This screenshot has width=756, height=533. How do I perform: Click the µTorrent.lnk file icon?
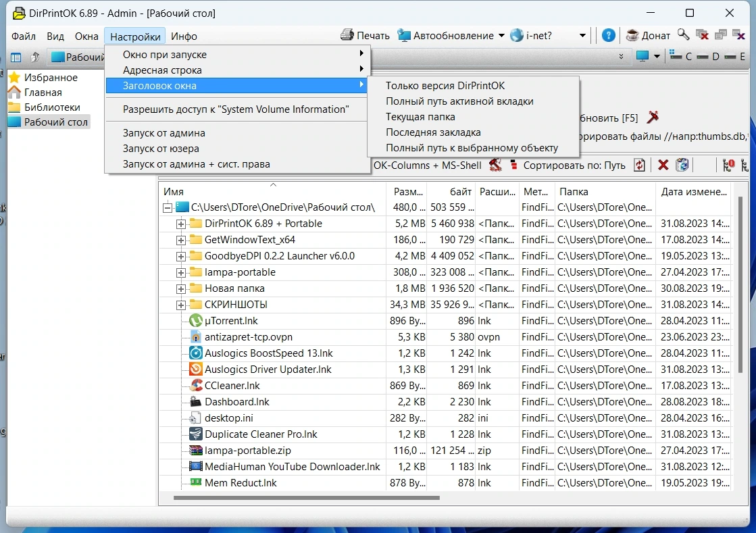(195, 320)
